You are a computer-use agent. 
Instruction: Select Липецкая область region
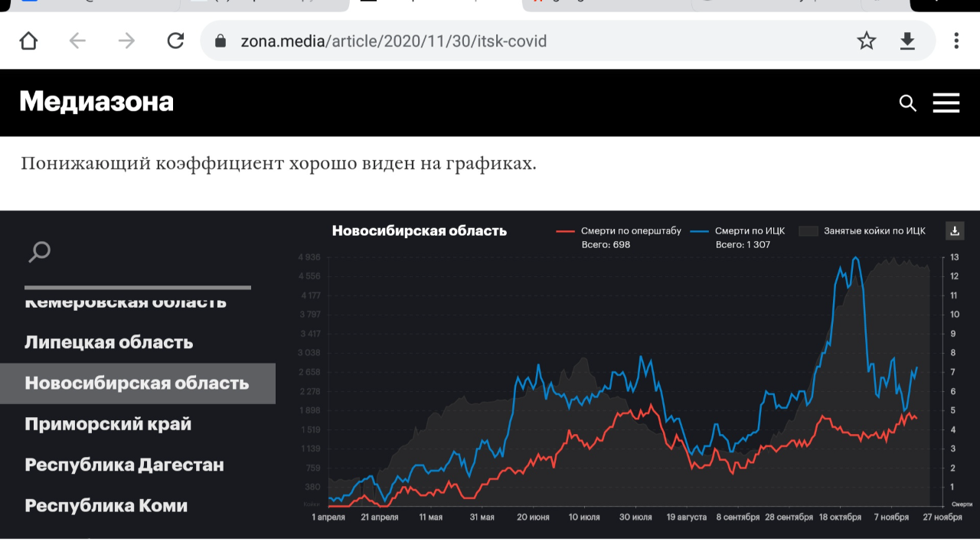tap(109, 342)
